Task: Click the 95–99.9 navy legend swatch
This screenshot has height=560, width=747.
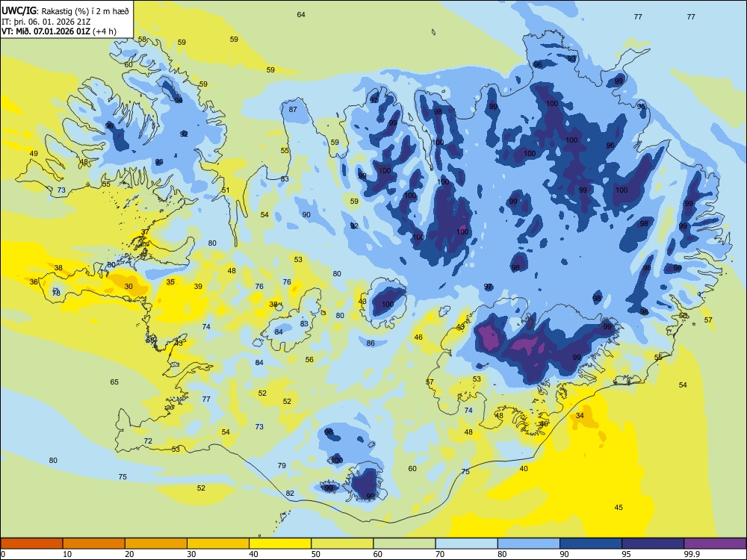Action: (653, 544)
